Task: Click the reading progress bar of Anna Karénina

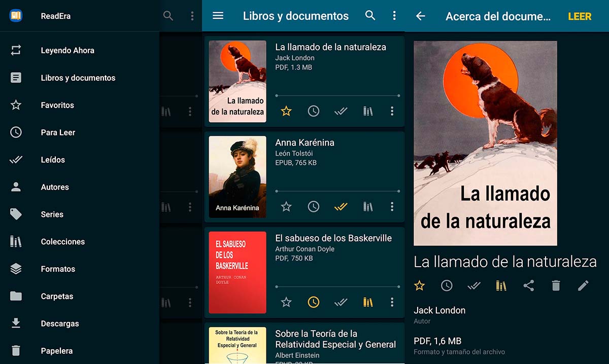Action: 337,191
